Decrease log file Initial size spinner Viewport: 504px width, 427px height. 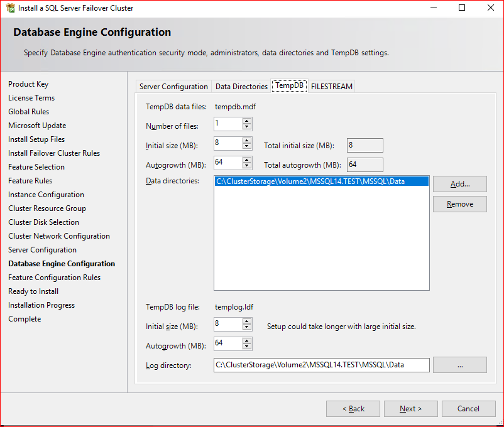coord(247,327)
